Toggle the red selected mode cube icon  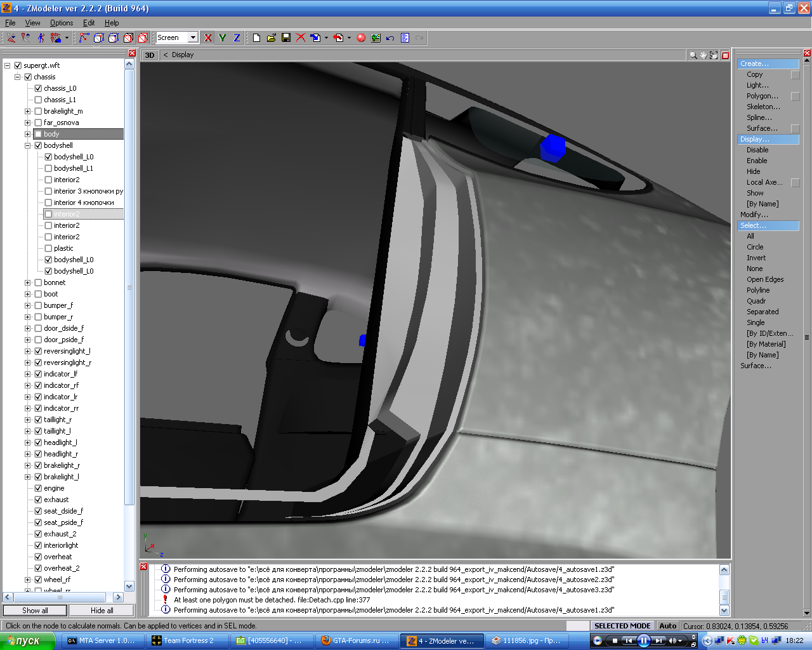[x=143, y=38]
